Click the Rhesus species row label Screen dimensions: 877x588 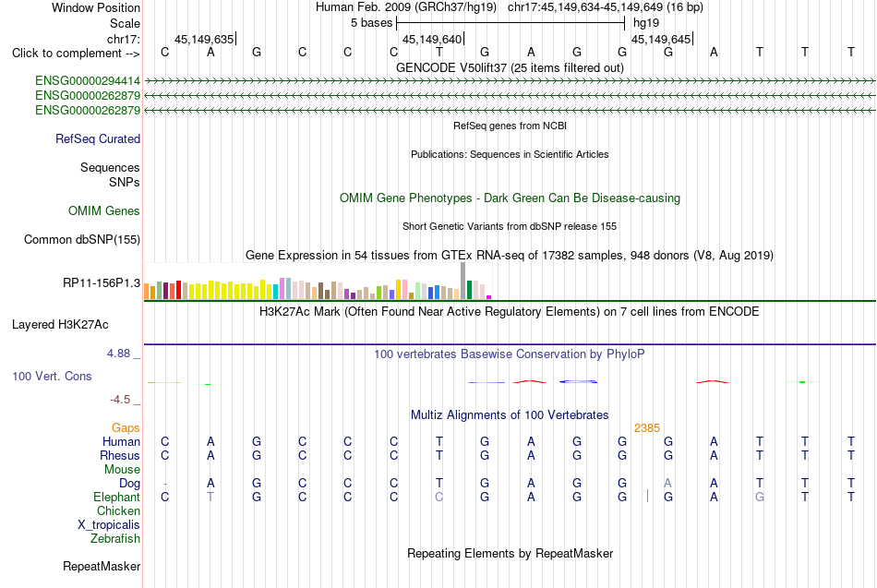point(120,455)
